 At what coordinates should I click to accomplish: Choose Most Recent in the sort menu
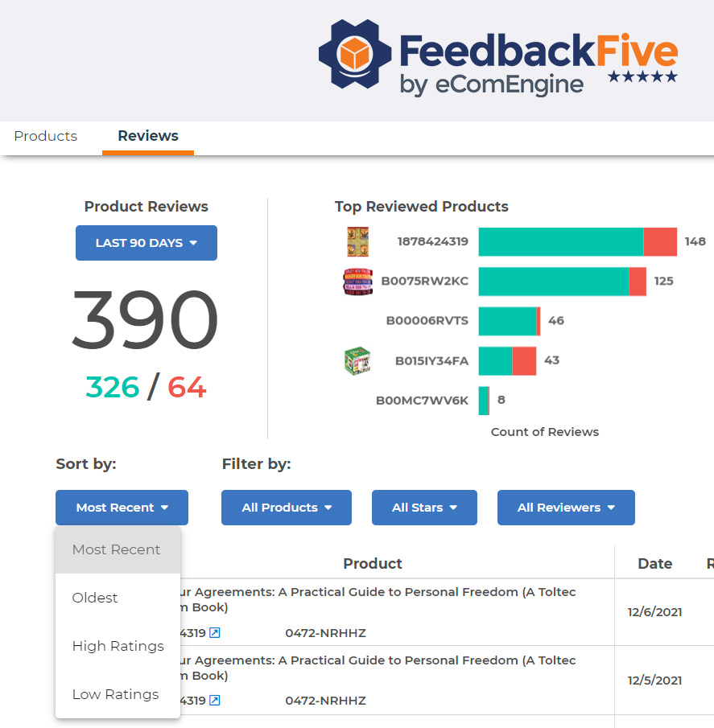point(118,549)
